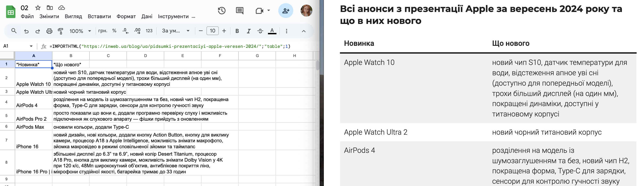Select cell *Що нового*

[x=71, y=64]
